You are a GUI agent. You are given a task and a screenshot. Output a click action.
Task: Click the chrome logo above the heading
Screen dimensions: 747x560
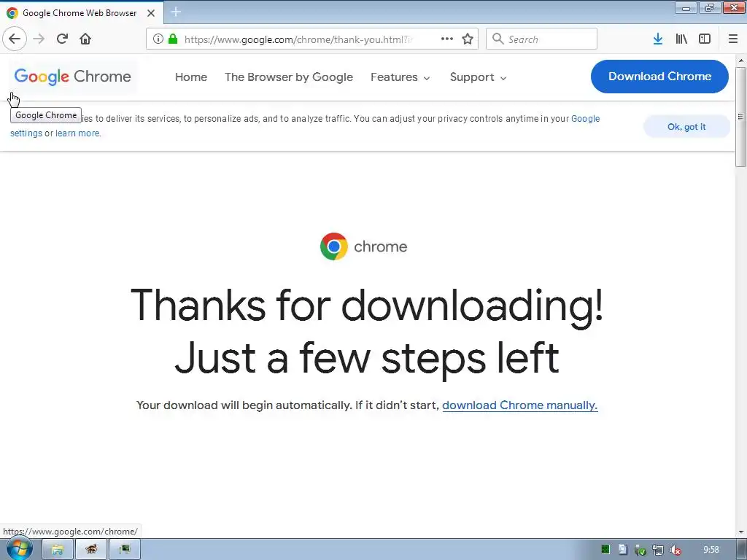[x=363, y=246]
